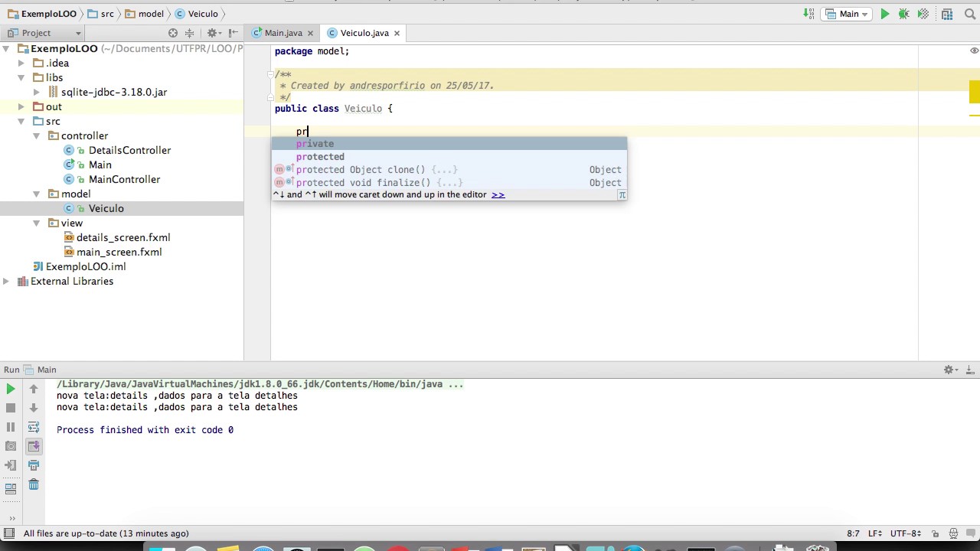This screenshot has width=980, height=551.
Task: Open Project Structure from the toolbar
Action: pyautogui.click(x=947, y=14)
